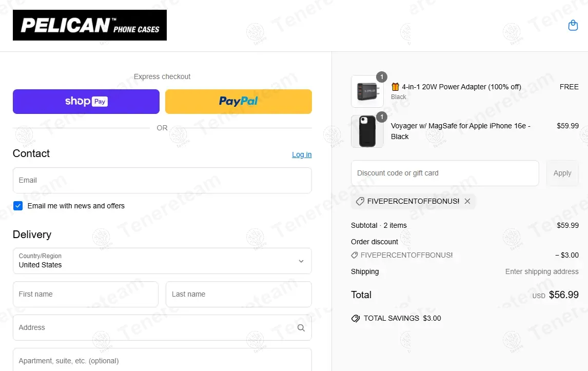
Task: Pay with Shop Pay express checkout
Action: pyautogui.click(x=86, y=102)
